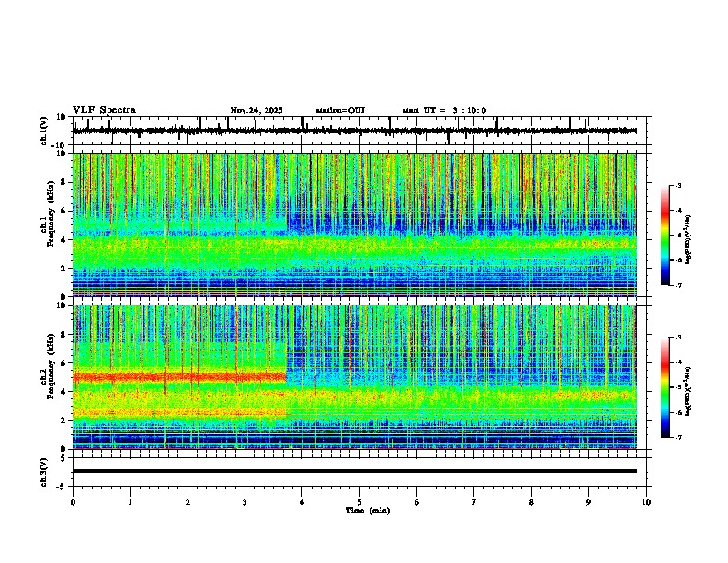
Task: Click the ch.2 spectrogram color scale bar
Action: [x=665, y=387]
